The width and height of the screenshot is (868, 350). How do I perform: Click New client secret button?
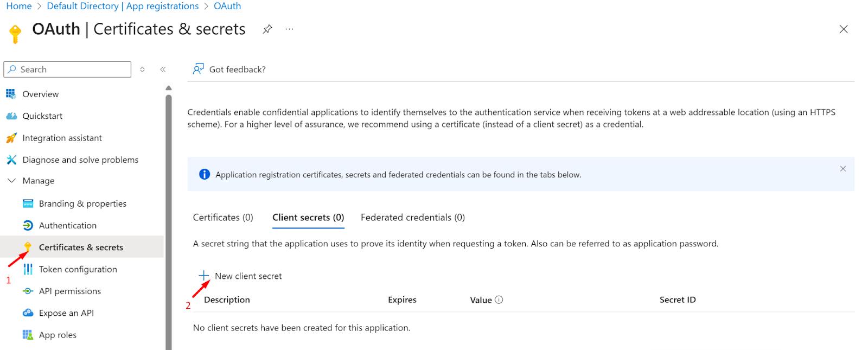240,276
